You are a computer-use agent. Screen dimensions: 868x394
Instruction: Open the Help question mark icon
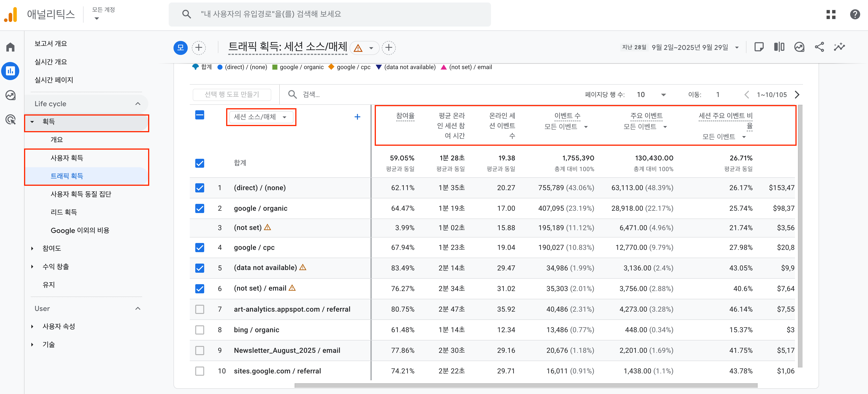(855, 14)
